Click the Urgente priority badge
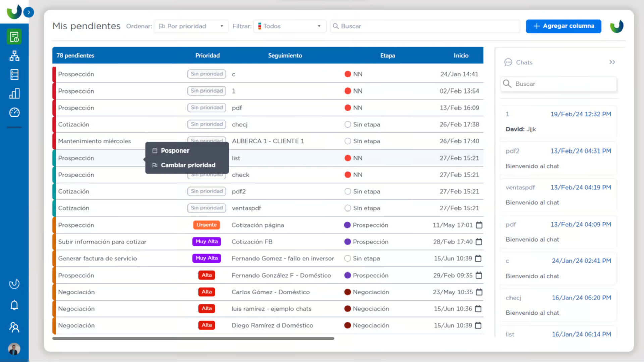 tap(207, 225)
